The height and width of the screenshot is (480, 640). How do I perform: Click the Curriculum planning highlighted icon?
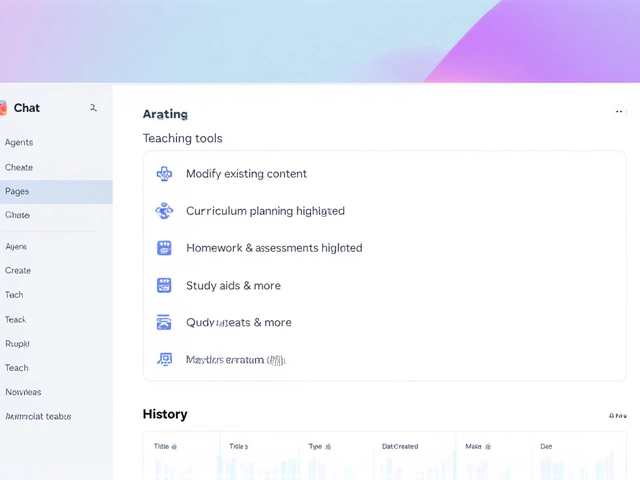click(164, 211)
